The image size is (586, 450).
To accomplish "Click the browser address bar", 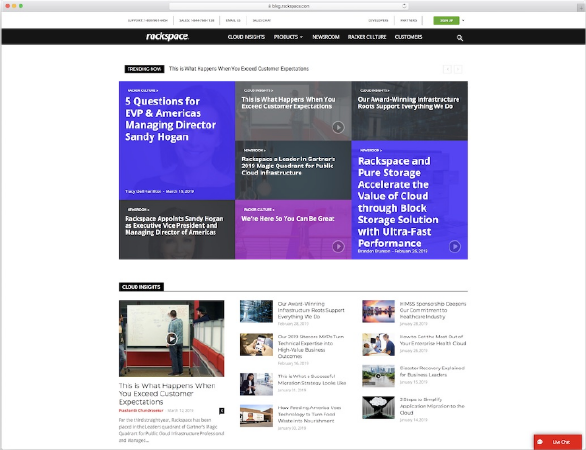I will tap(289, 6).
